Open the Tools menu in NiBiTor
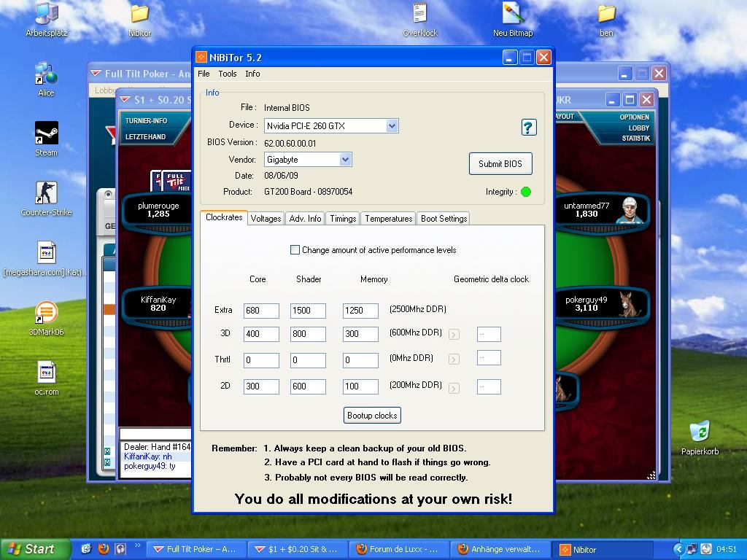This screenshot has width=747, height=560. [x=228, y=74]
